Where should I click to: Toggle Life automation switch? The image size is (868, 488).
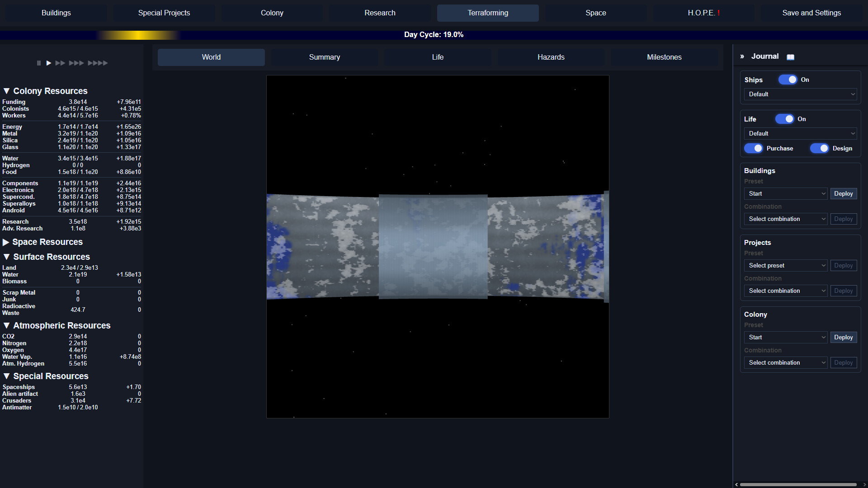coord(785,119)
